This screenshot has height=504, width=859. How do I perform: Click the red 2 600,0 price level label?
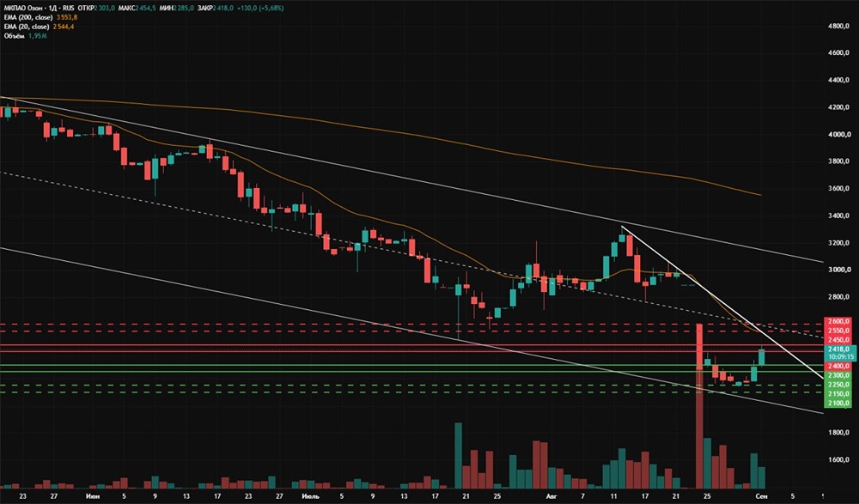[x=838, y=321]
